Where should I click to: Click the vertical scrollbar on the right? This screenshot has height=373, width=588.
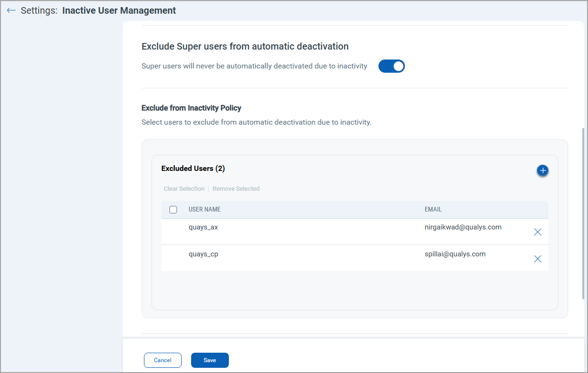[584, 213]
